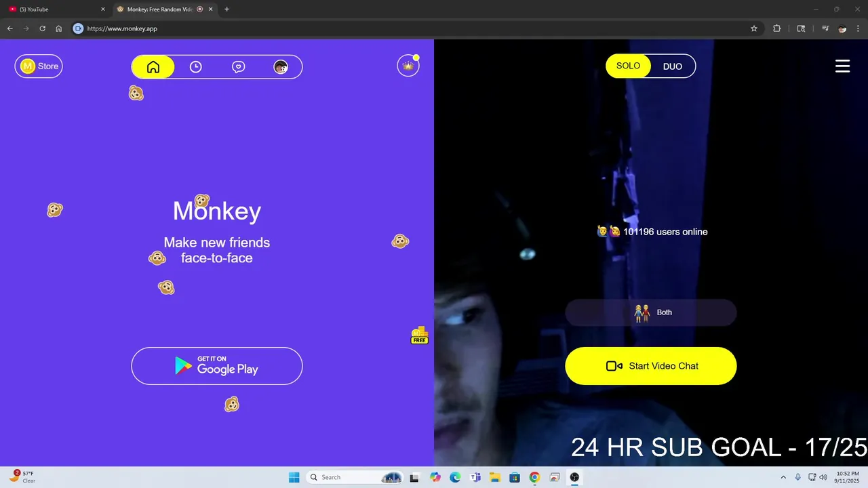Open Microsoft Store from the taskbar
Screen dimensions: 868x488
click(515, 477)
